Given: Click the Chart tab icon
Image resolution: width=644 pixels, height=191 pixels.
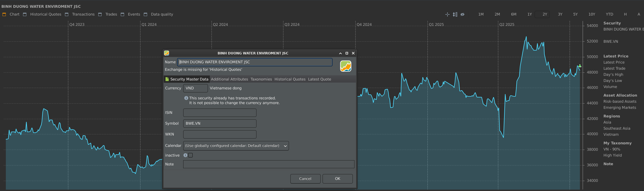Looking at the screenshot, I should tap(4, 14).
